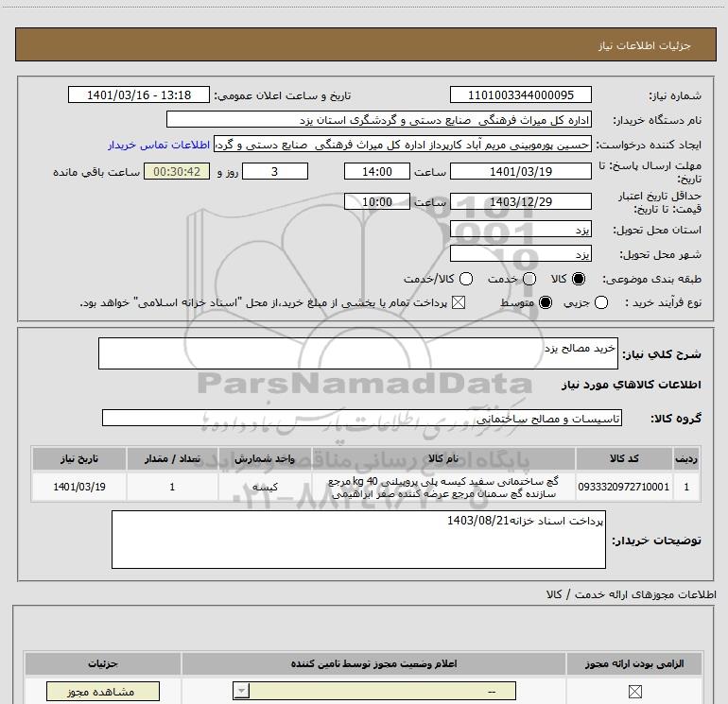Screen dimensions: 728x704
Task: Click the unit cell کیسه
Action: coord(265,487)
